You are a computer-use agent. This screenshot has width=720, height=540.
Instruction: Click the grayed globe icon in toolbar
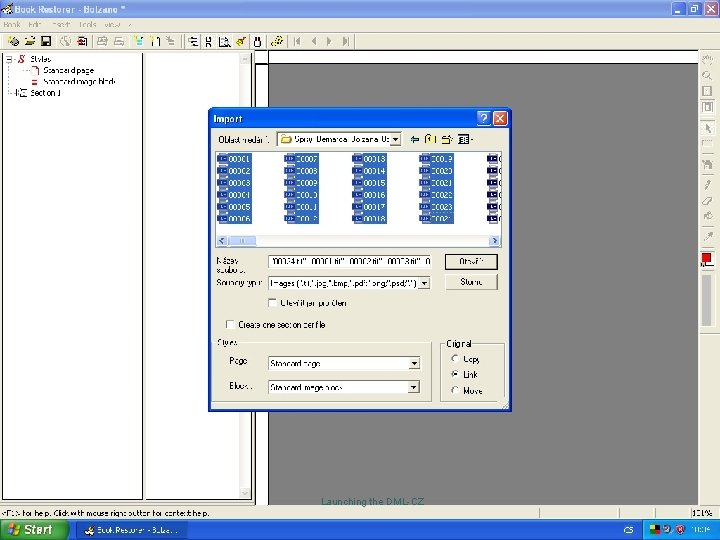pyautogui.click(x=66, y=41)
